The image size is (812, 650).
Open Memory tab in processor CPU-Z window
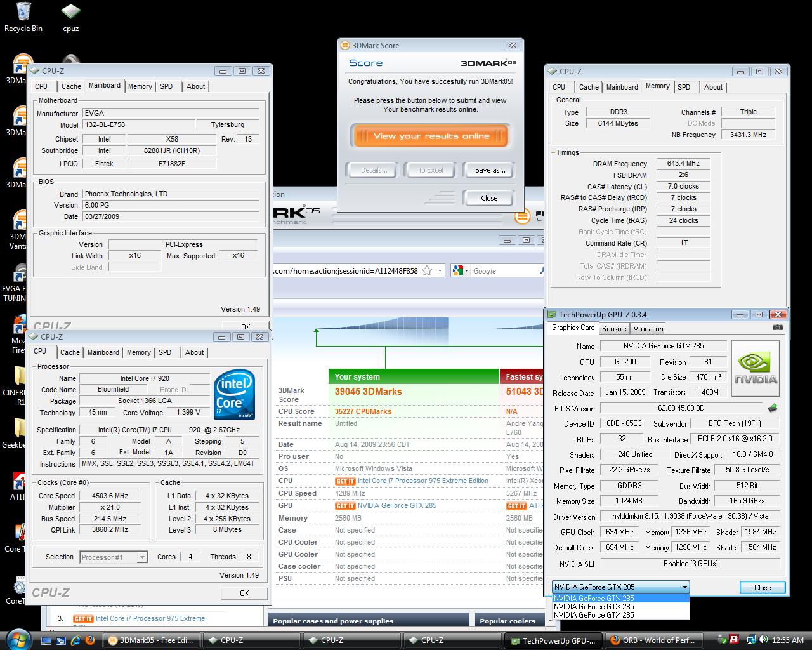click(138, 352)
